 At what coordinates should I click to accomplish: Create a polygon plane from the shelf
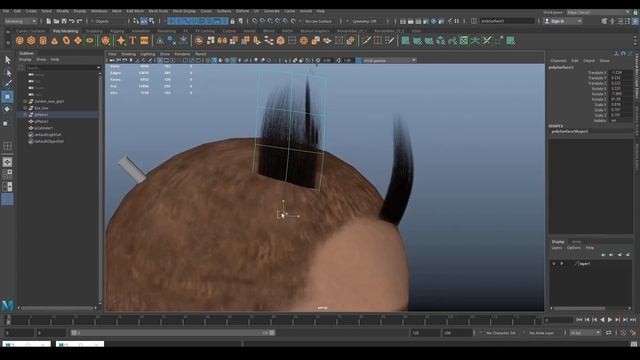(78, 40)
